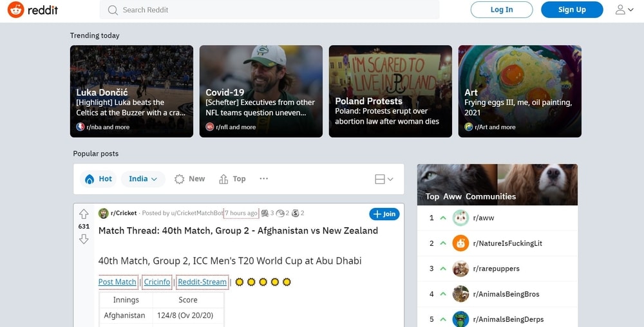The height and width of the screenshot is (327, 644).
Task: Click the r/AnimalsBeingDerps avatar icon
Action: 460,319
